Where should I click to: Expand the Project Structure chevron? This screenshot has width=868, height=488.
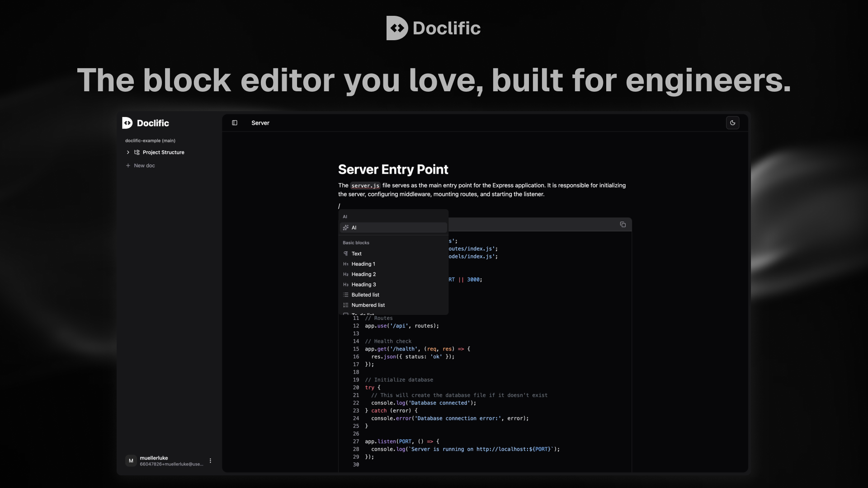pos(128,152)
